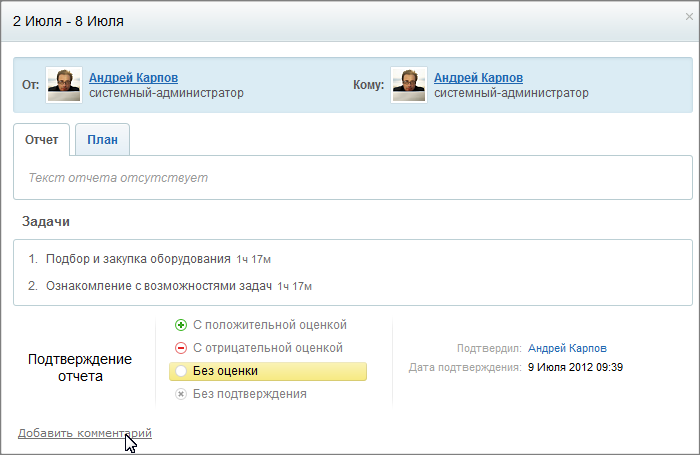This screenshot has width=700, height=455.
Task: Click 'Добавить комментарий' link
Action: (x=85, y=433)
